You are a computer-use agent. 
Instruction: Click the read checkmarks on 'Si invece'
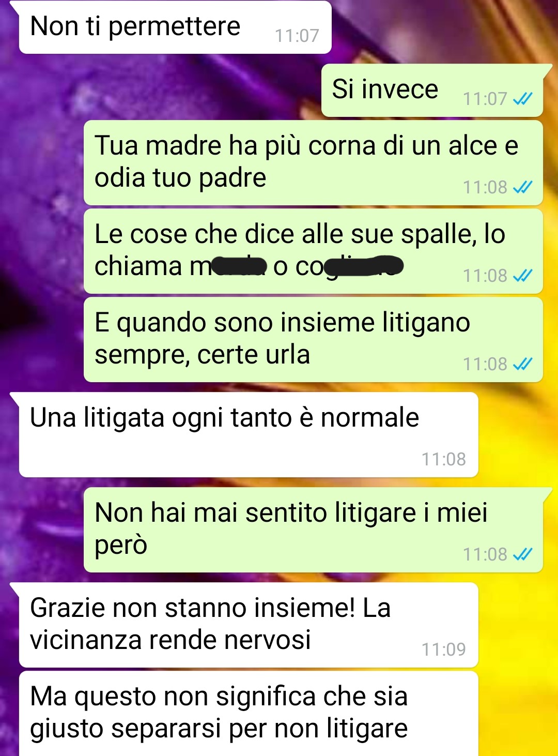522,99
